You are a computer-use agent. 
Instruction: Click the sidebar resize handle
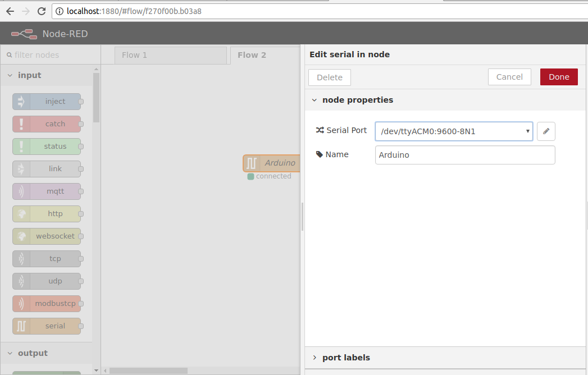pyautogui.click(x=302, y=217)
